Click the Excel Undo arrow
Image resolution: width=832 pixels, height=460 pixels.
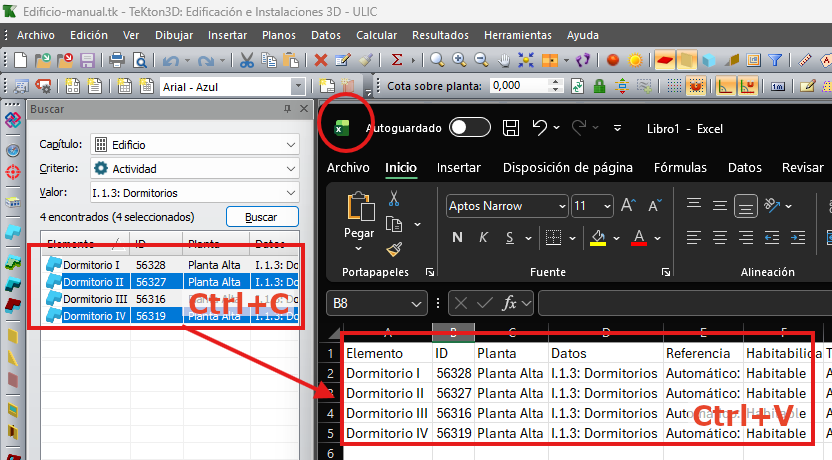click(x=539, y=128)
